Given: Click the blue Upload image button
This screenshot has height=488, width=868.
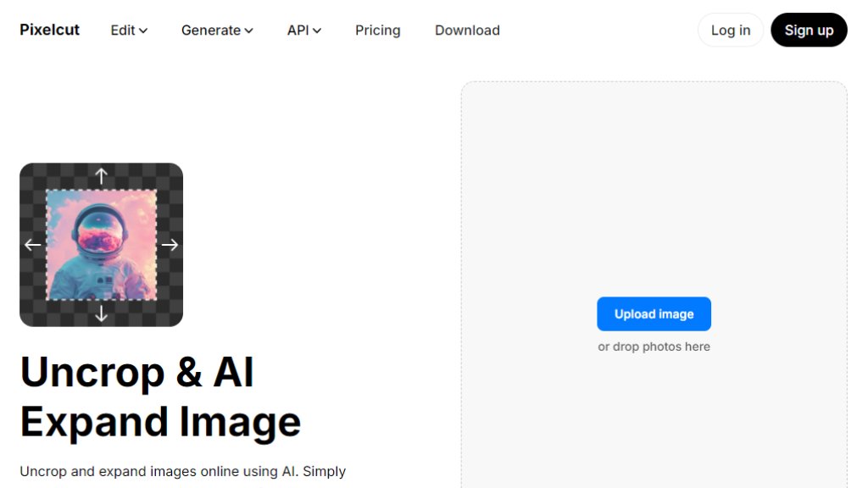Looking at the screenshot, I should pos(654,313).
